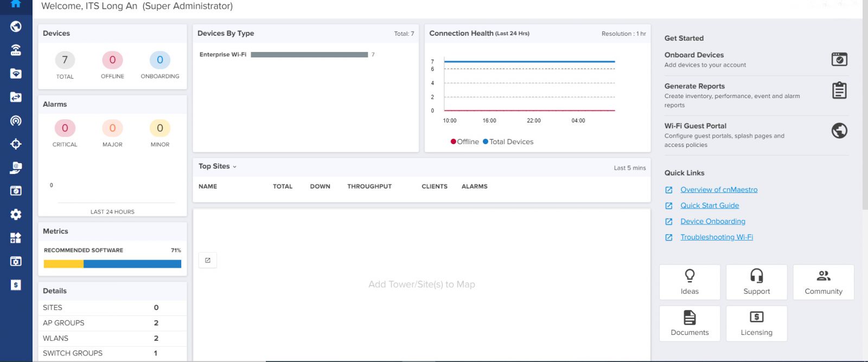The image size is (868, 362).
Task: Click the crosshair target icon in sidebar
Action: point(16,144)
